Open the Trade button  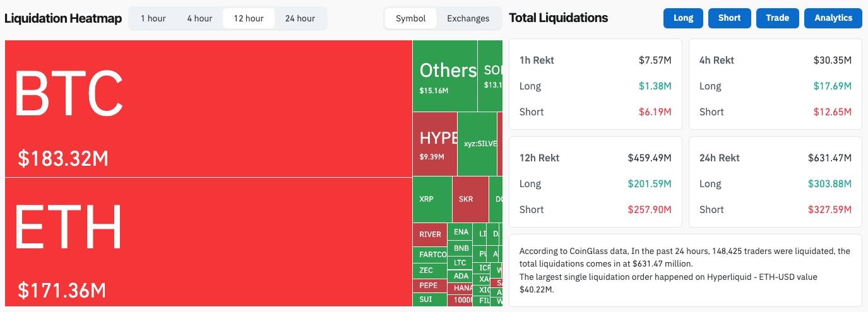coord(777,18)
